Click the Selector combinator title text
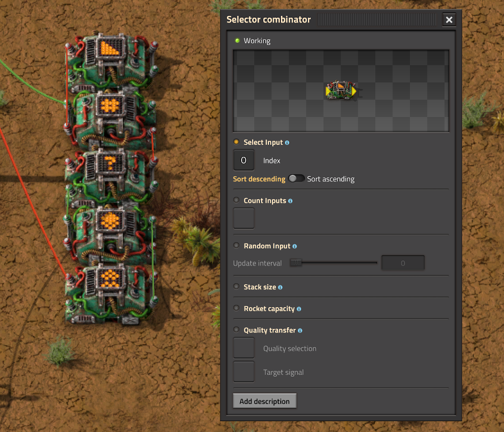 coord(269,20)
